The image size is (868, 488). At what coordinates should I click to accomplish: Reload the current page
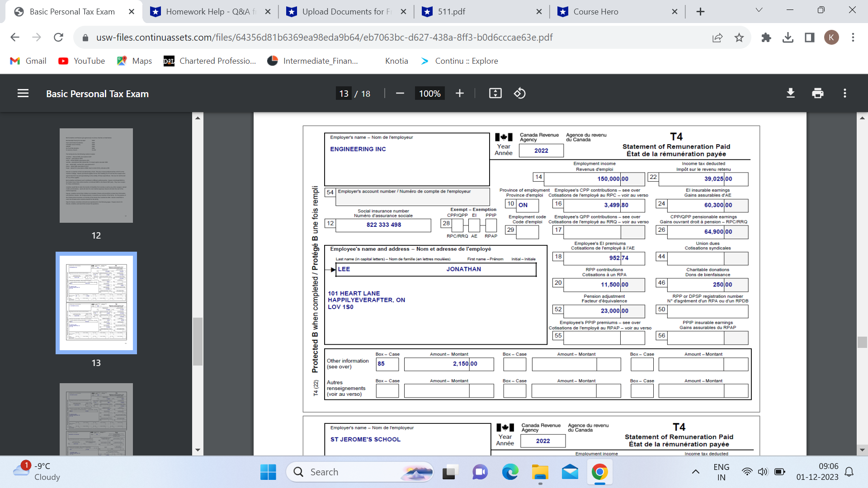pos(58,38)
